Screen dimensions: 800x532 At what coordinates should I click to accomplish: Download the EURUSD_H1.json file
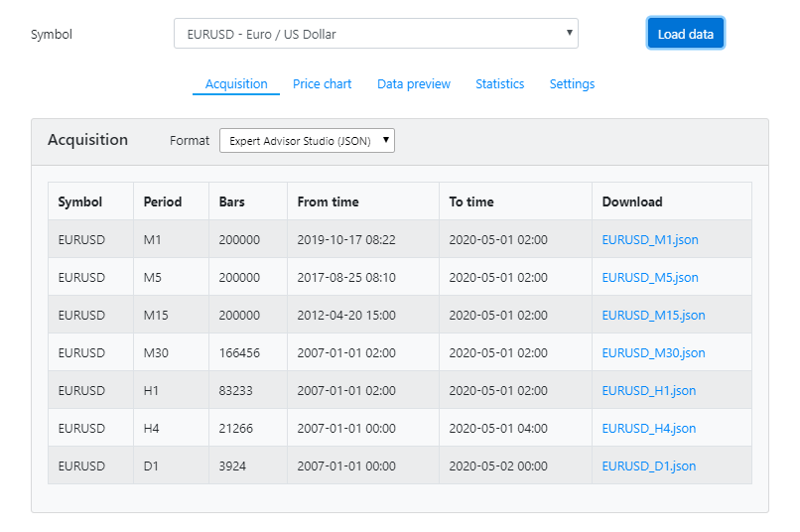648,390
